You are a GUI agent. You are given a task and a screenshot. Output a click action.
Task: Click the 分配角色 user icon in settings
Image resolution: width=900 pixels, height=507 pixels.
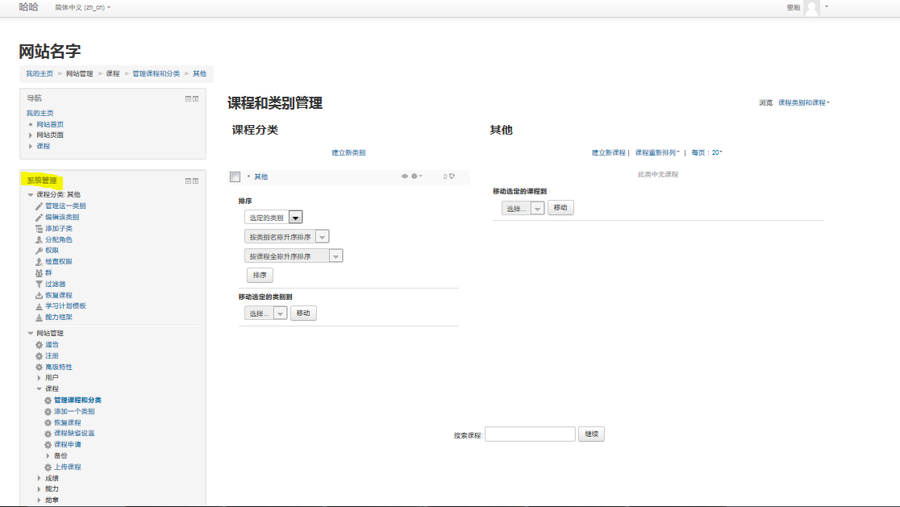(x=39, y=240)
